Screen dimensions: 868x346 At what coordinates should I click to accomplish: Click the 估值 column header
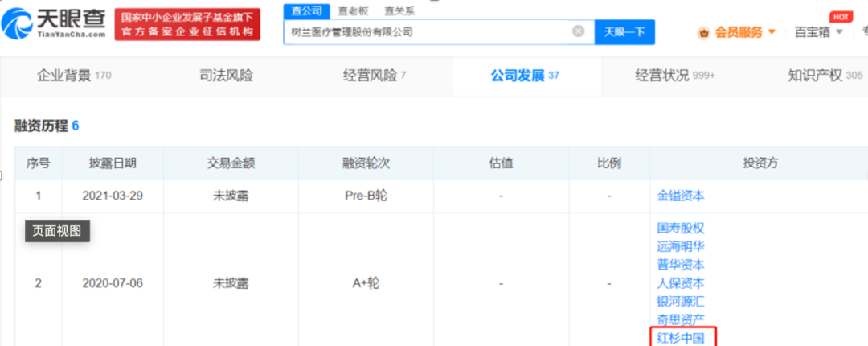pos(501,163)
